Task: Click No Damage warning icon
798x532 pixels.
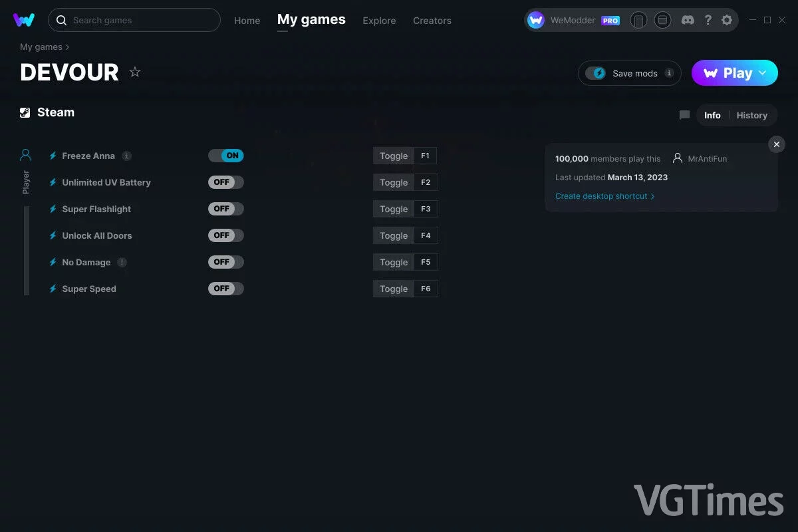Action: click(x=122, y=262)
